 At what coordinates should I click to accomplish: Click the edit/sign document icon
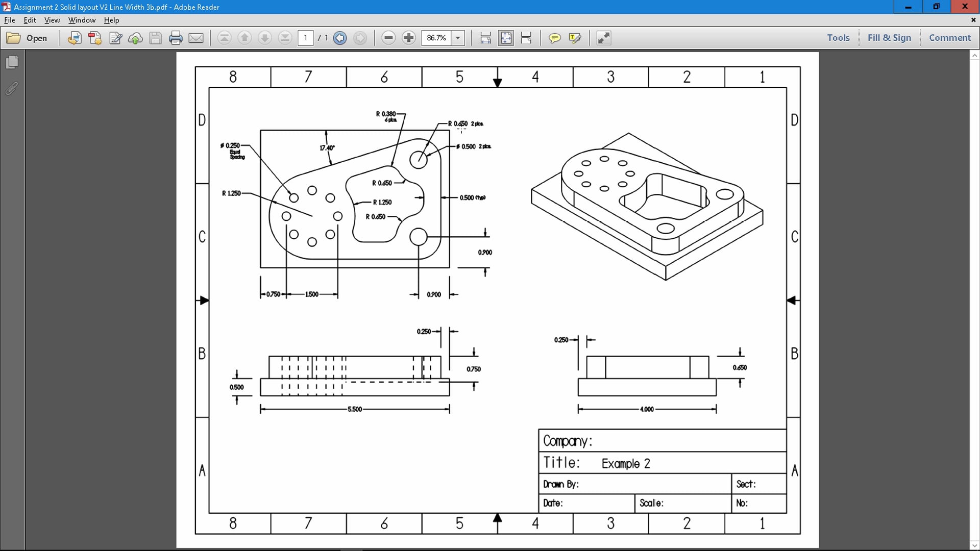pyautogui.click(x=115, y=38)
